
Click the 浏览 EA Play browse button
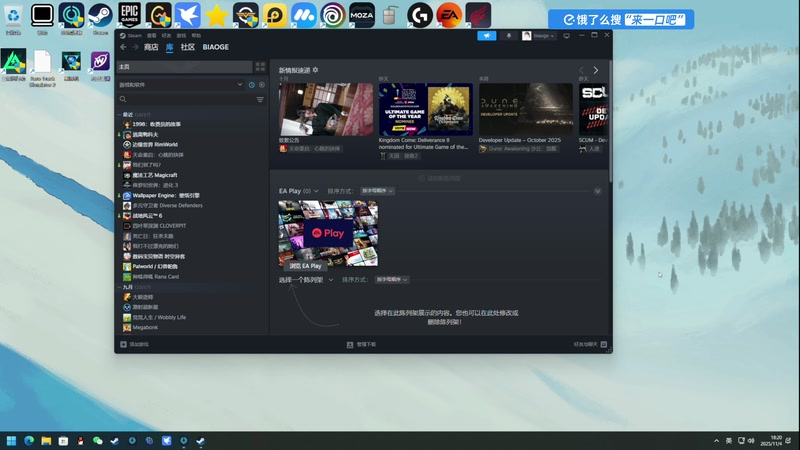pos(305,266)
